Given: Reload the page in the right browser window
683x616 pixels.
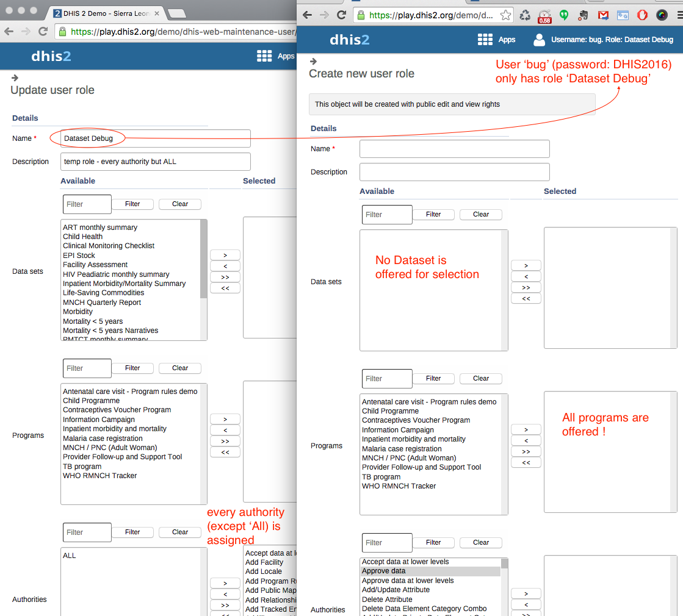Looking at the screenshot, I should coord(342,15).
